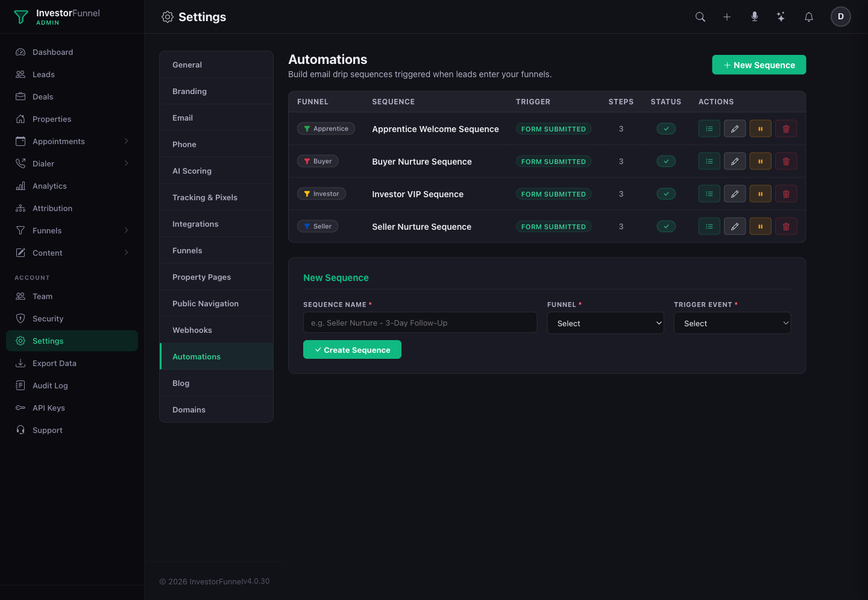The height and width of the screenshot is (600, 868).
Task: Click the plus quick-add icon
Action: pos(727,17)
